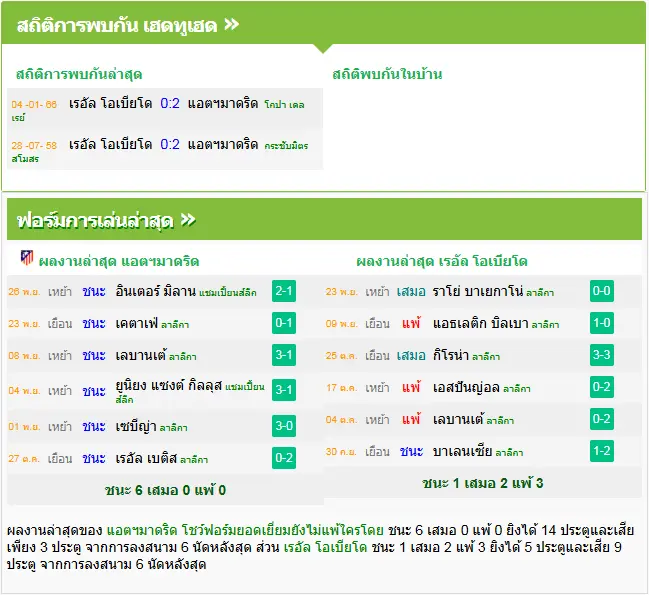This screenshot has width=649, height=595.
Task: Click the 0:2 score of 04-01-66 match
Action: click(x=170, y=103)
